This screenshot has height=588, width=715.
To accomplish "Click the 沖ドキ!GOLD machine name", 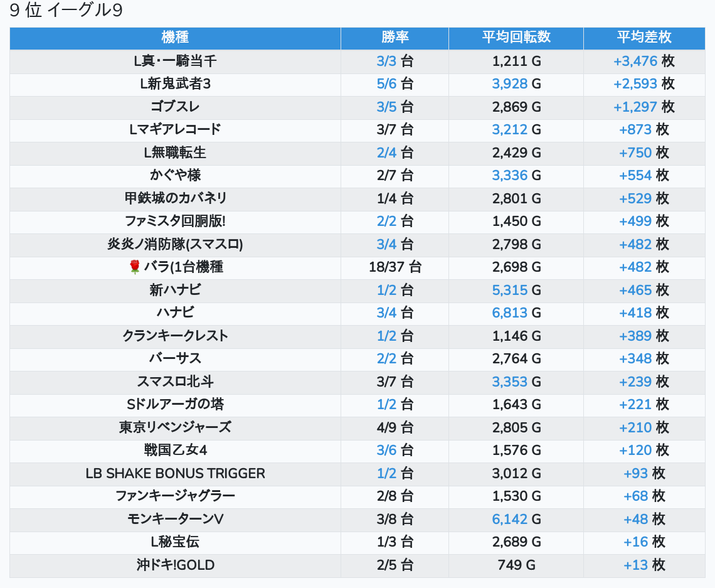I will click(175, 565).
